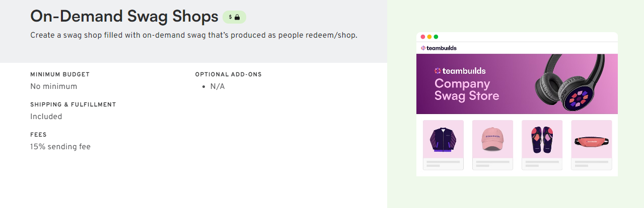Click the Minimum Budget label
The width and height of the screenshot is (644, 208).
60,74
